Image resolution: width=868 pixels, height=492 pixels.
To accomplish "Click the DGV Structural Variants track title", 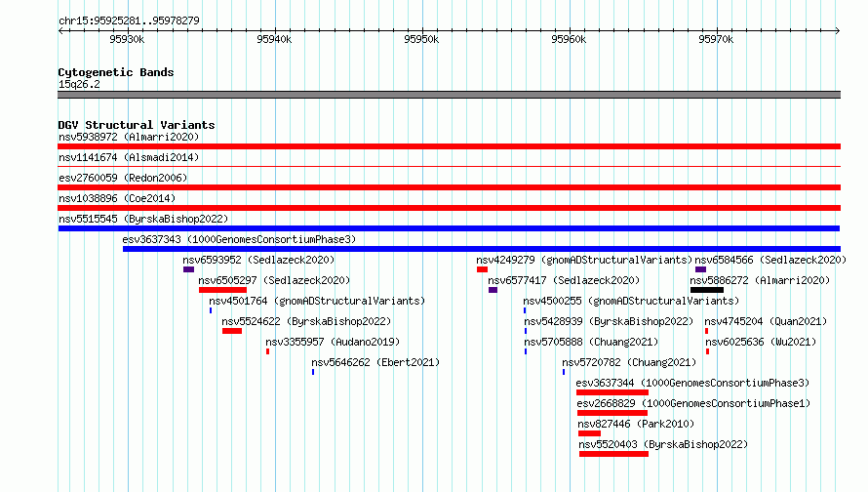I will [x=137, y=125].
